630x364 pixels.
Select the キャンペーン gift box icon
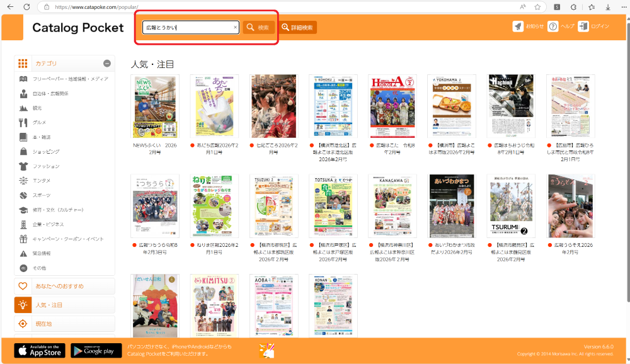pyautogui.click(x=23, y=239)
